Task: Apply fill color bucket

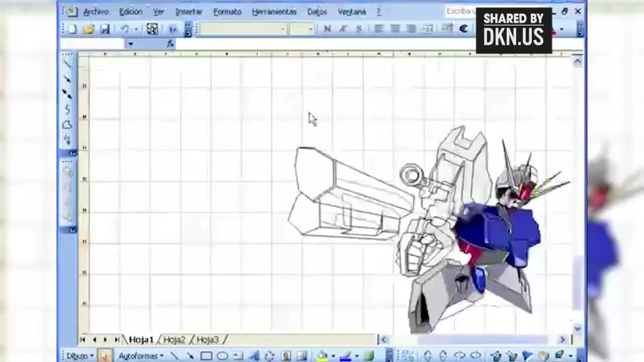Action: 323,356
